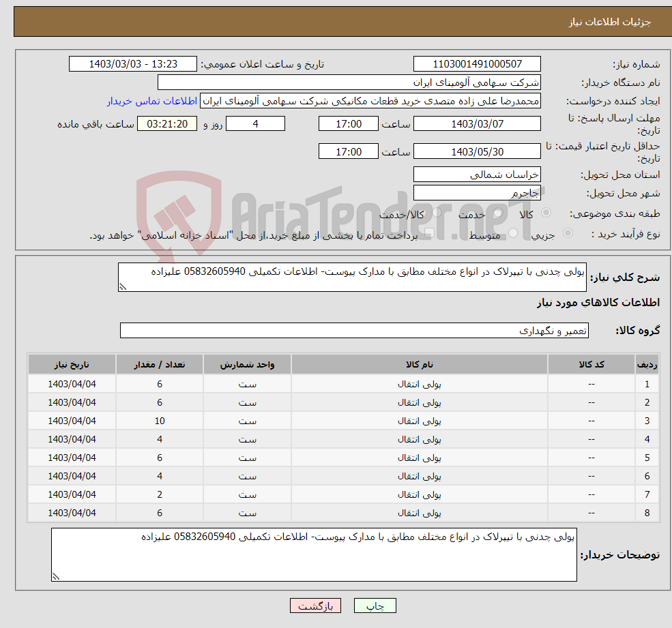Click the row number 6 cell
The image size is (672, 628).
647,477
